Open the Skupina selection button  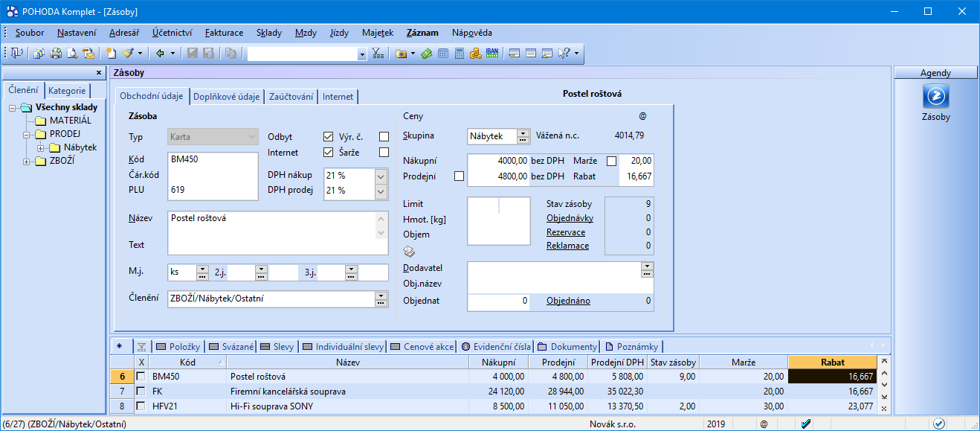point(523,137)
